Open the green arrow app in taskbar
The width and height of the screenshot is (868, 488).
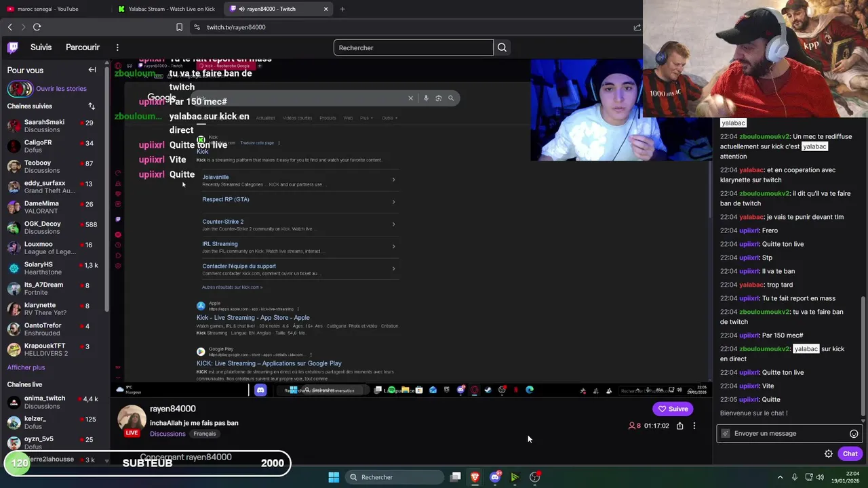(515, 477)
